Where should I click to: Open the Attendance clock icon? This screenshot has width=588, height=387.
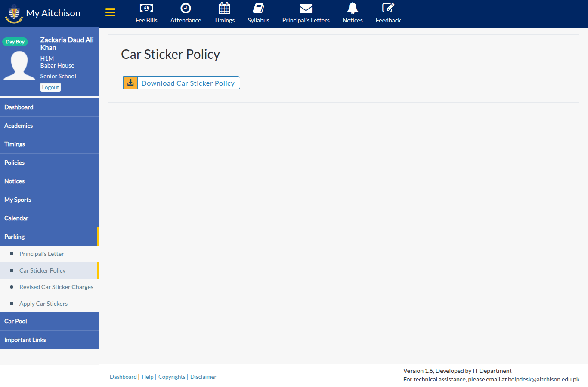[186, 8]
